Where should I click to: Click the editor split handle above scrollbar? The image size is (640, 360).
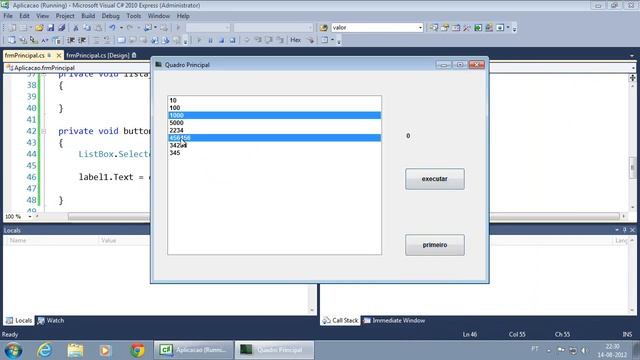[x=632, y=78]
